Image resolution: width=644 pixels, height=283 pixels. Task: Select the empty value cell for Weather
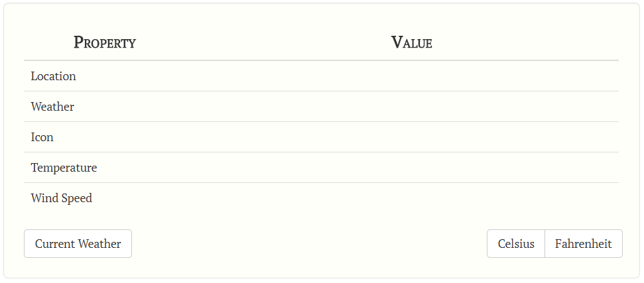click(411, 107)
